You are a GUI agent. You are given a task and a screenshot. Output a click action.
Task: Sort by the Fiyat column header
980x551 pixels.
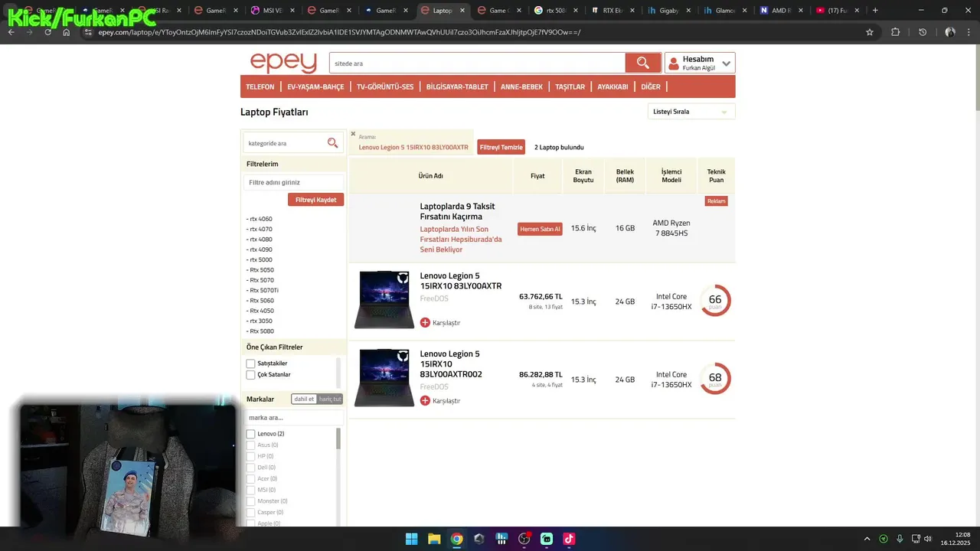tap(537, 176)
